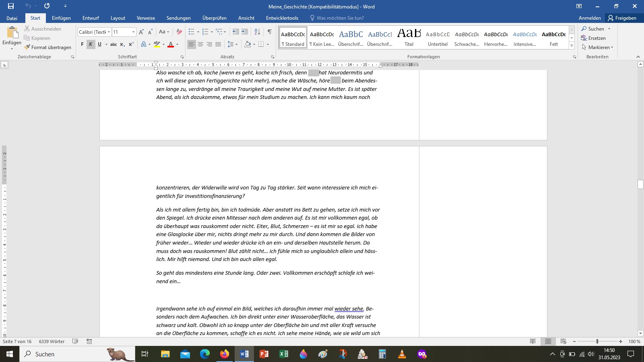Toggle italic formatting (K)

(x=91, y=44)
